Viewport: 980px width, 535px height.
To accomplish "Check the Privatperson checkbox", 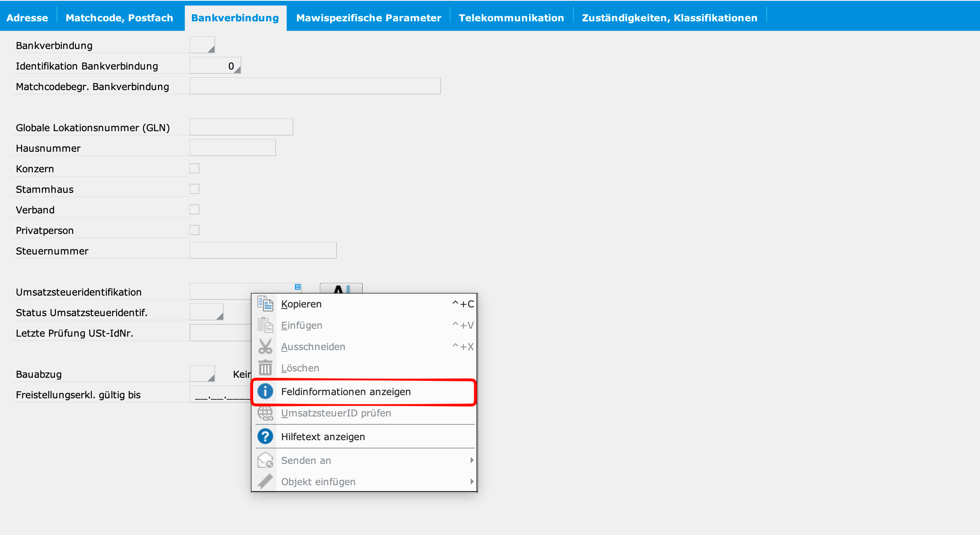I will click(194, 230).
